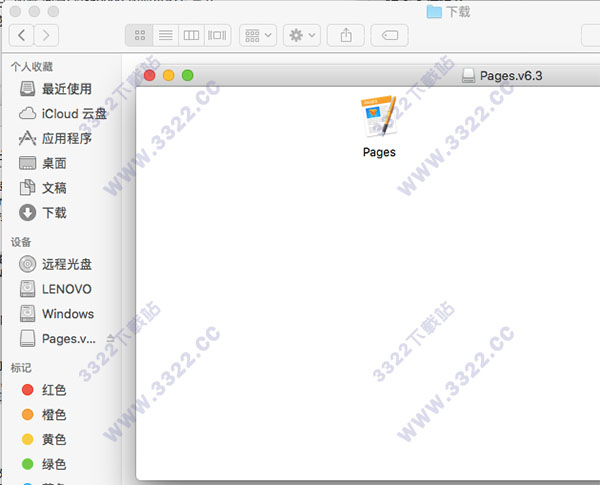Click the Edit Tags toolbar button
This screenshot has height=485, width=600.
390,35
